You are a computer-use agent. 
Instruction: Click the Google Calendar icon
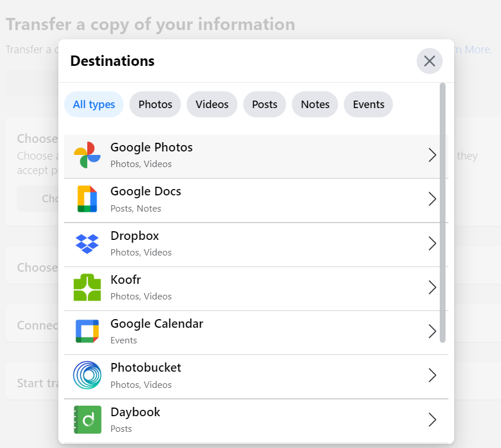click(87, 331)
